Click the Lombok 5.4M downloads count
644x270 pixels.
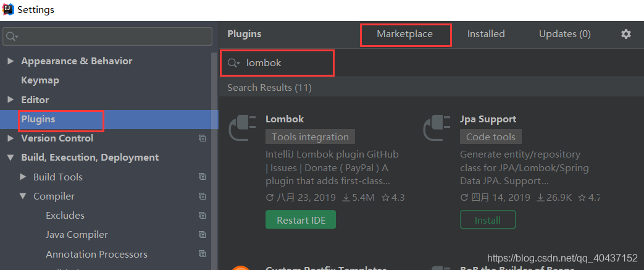358,198
